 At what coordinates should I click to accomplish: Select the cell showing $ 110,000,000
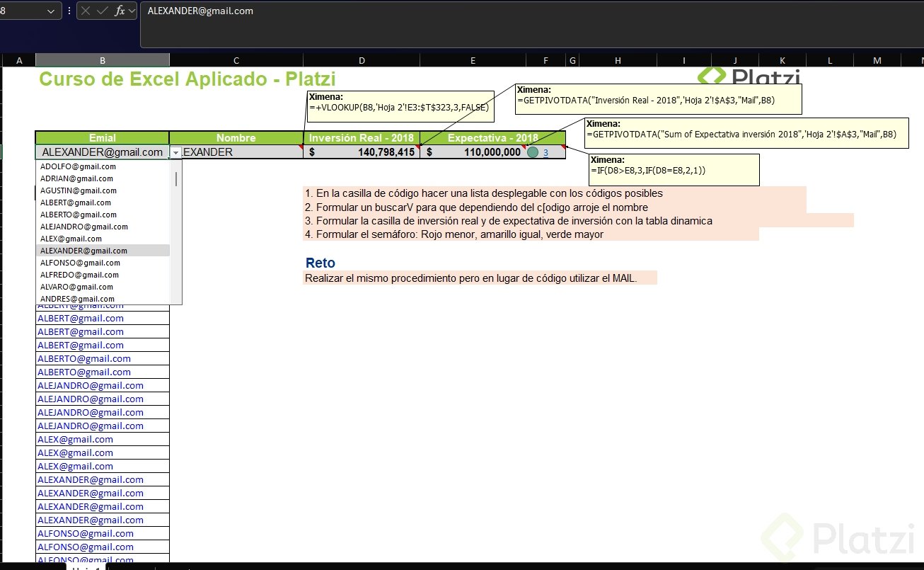[x=473, y=152]
